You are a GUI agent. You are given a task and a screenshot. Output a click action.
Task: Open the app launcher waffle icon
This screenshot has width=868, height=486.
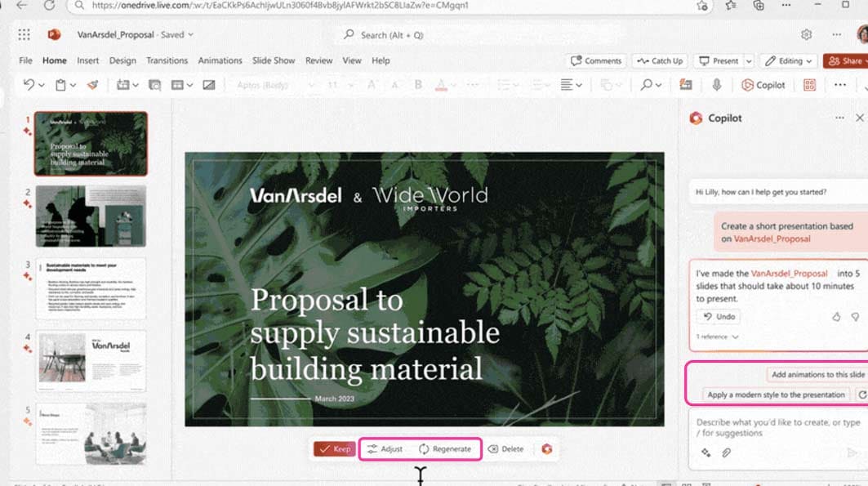[24, 35]
